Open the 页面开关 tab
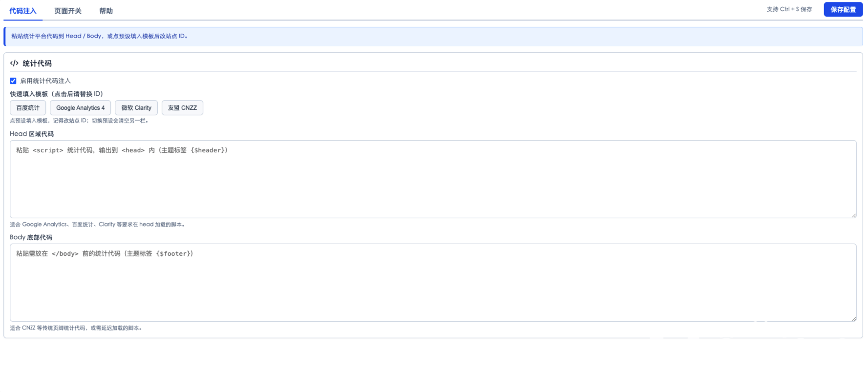The width and height of the screenshot is (868, 392). point(68,11)
